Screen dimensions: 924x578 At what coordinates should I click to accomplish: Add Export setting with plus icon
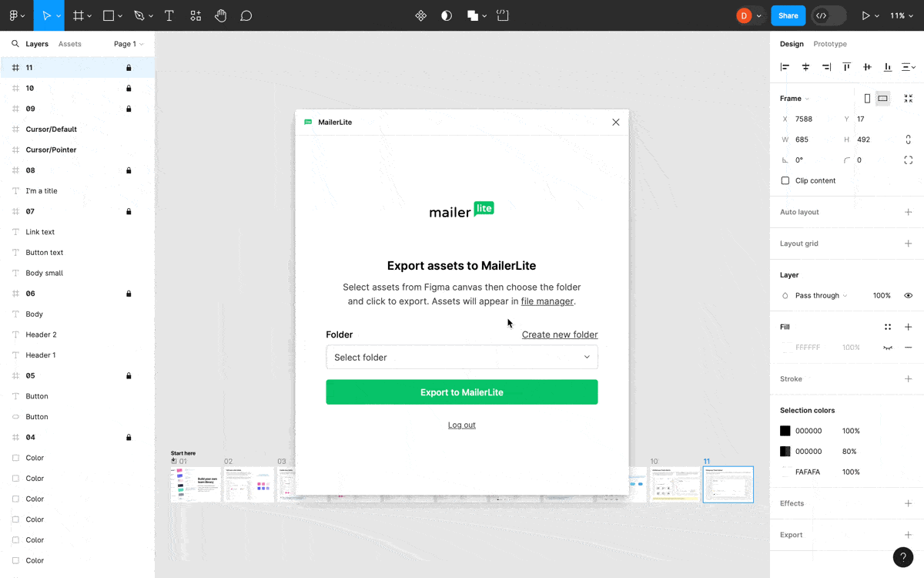tap(909, 535)
